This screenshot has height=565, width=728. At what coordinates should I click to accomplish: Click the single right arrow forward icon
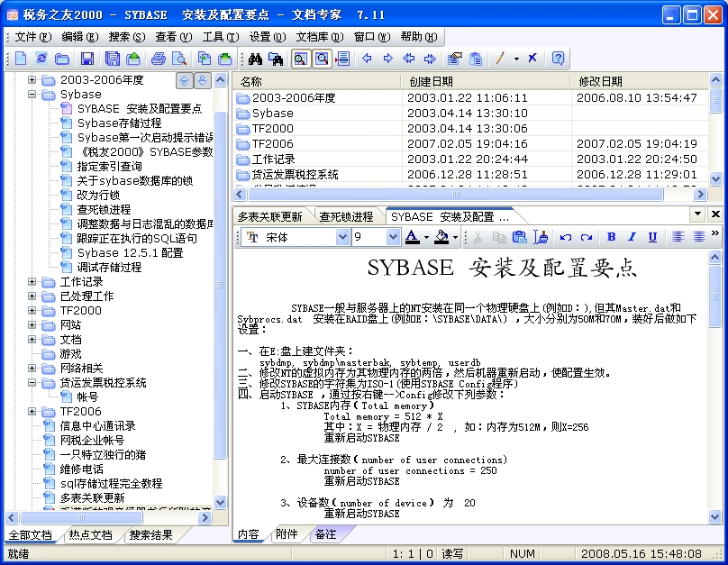click(x=387, y=59)
